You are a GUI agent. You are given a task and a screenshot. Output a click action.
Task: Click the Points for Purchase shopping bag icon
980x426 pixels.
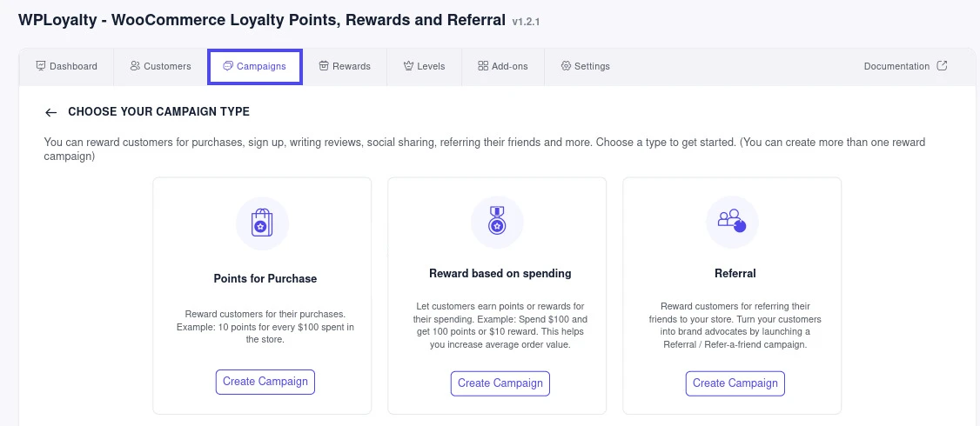(x=262, y=223)
